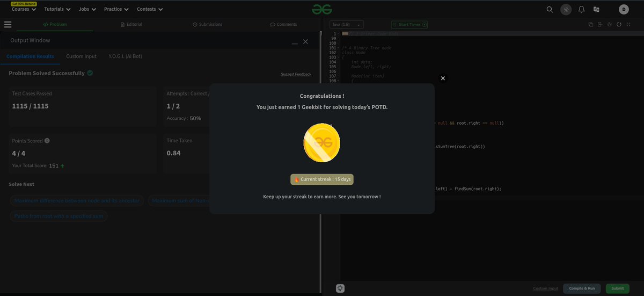Toggle editor fullscreen icon

pyautogui.click(x=628, y=24)
